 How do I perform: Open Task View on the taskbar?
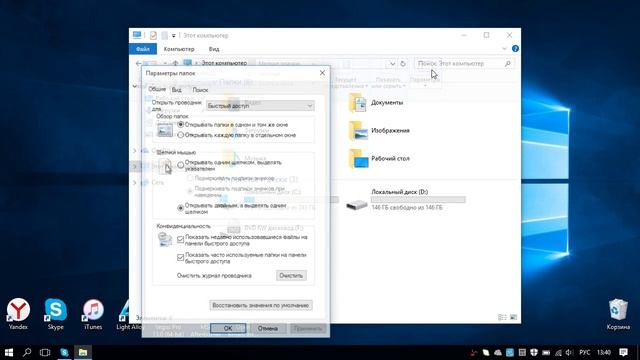45,352
